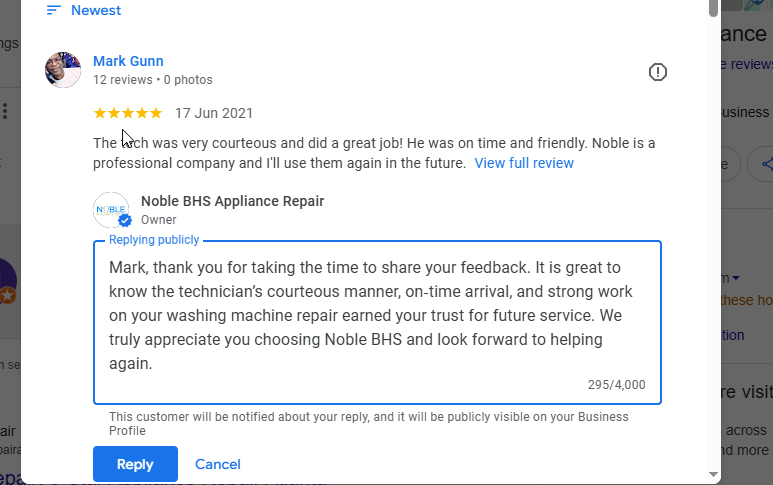
Task: Open the Newest sort options
Action: [x=95, y=10]
